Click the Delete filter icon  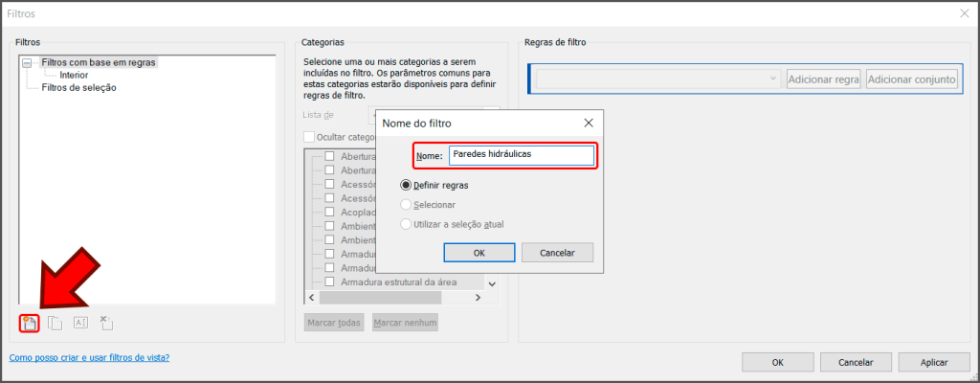106,324
